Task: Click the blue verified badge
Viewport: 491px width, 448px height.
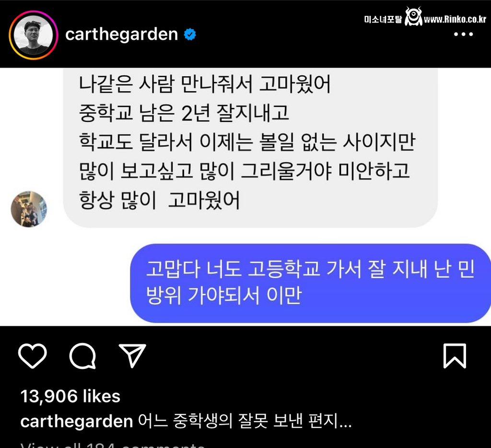Action: [x=190, y=34]
